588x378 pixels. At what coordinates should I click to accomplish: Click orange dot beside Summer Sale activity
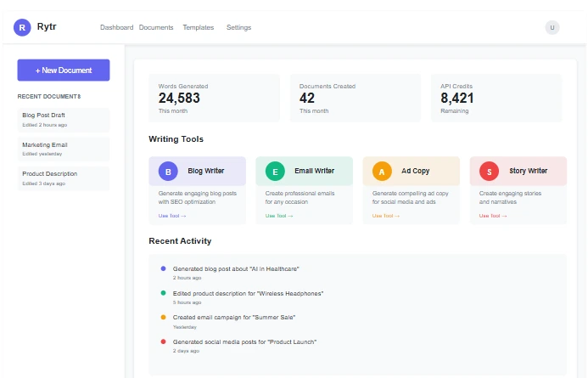point(163,317)
